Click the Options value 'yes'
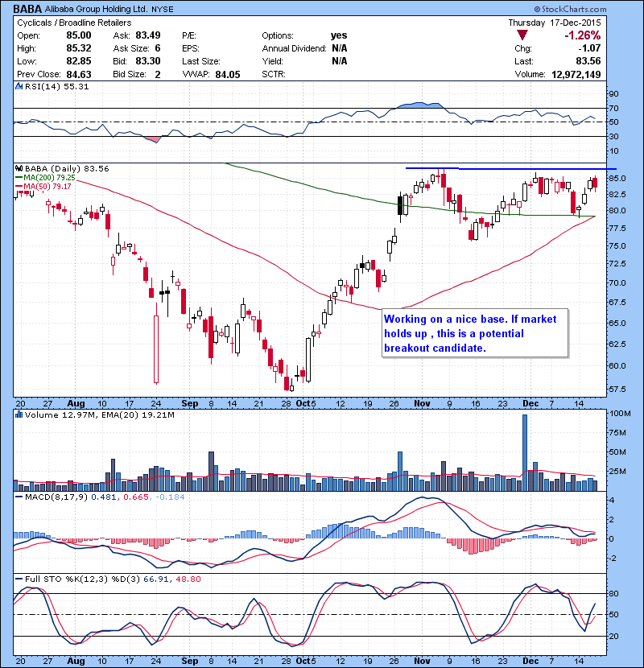The image size is (644, 668). point(339,35)
